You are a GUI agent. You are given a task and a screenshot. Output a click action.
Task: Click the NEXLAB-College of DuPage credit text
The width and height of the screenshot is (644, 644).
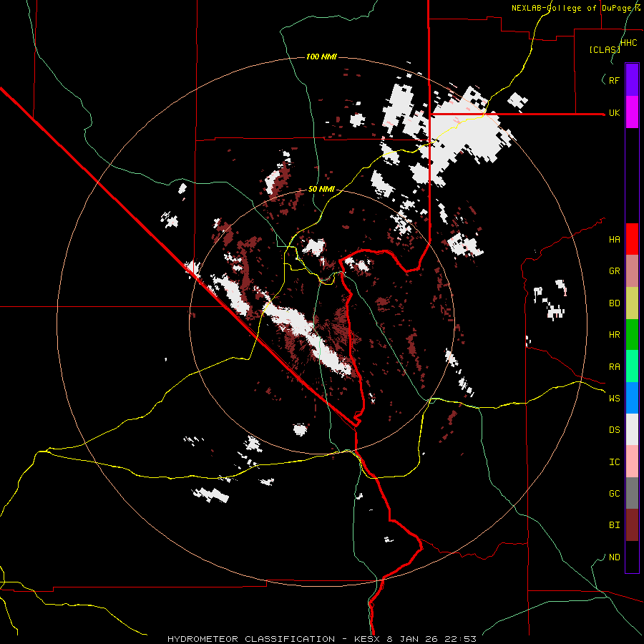point(576,8)
